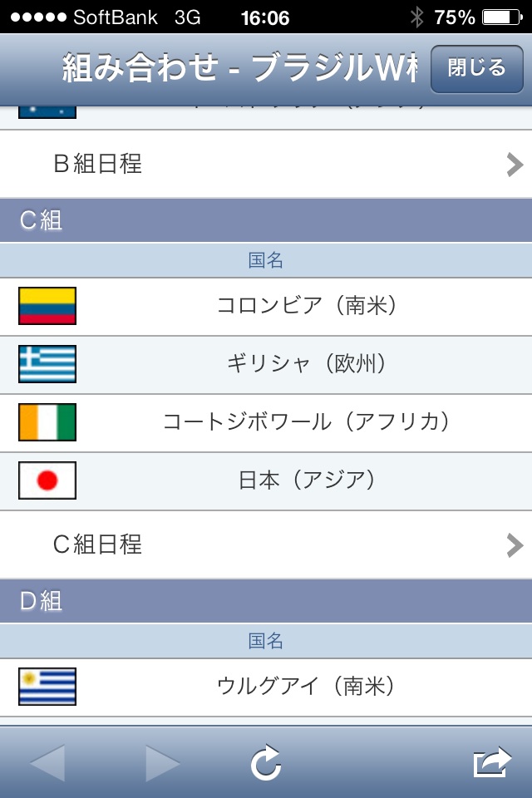
Task: Select コートジボワール（アフリカ） row
Action: tap(307, 422)
